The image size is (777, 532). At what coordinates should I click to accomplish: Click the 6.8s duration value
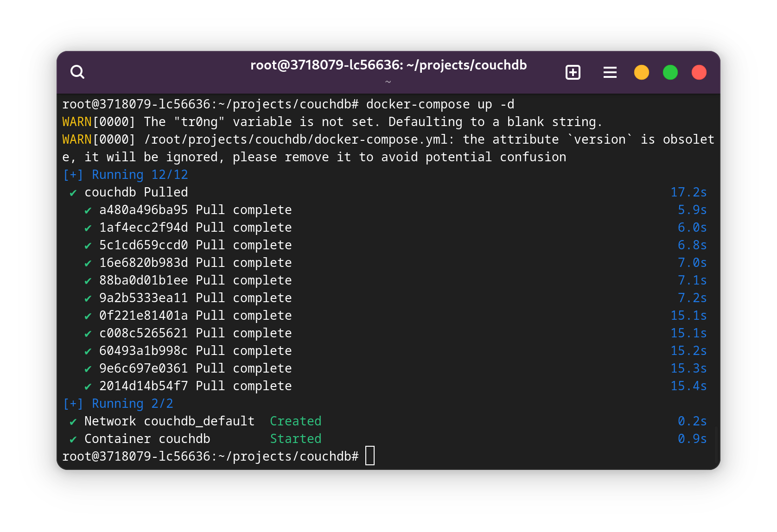pos(692,245)
